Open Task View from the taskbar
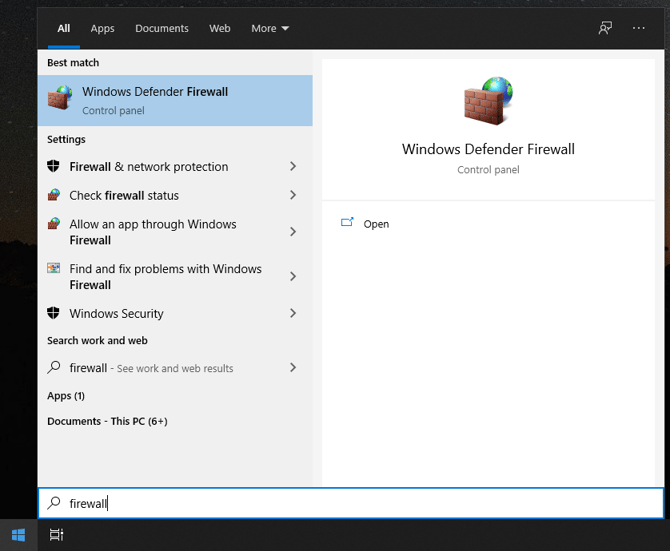This screenshot has height=551, width=670. coord(57,535)
